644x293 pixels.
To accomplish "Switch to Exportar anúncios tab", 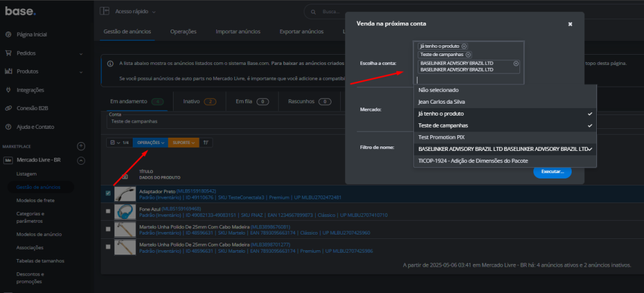I will click(301, 31).
